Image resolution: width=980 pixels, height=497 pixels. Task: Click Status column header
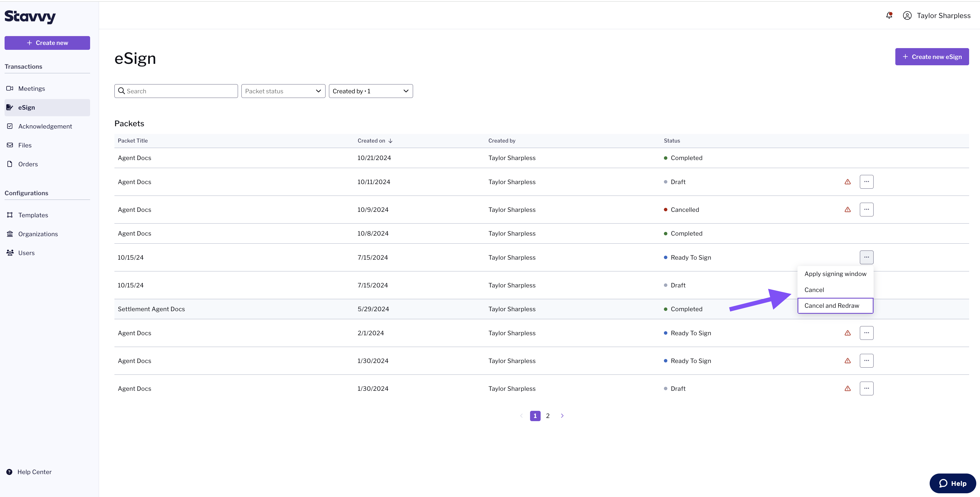[672, 141]
